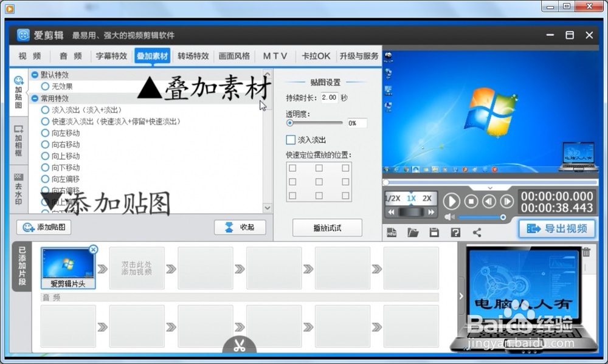
Task: Click the rewind jog arrow
Action: [x=391, y=212]
